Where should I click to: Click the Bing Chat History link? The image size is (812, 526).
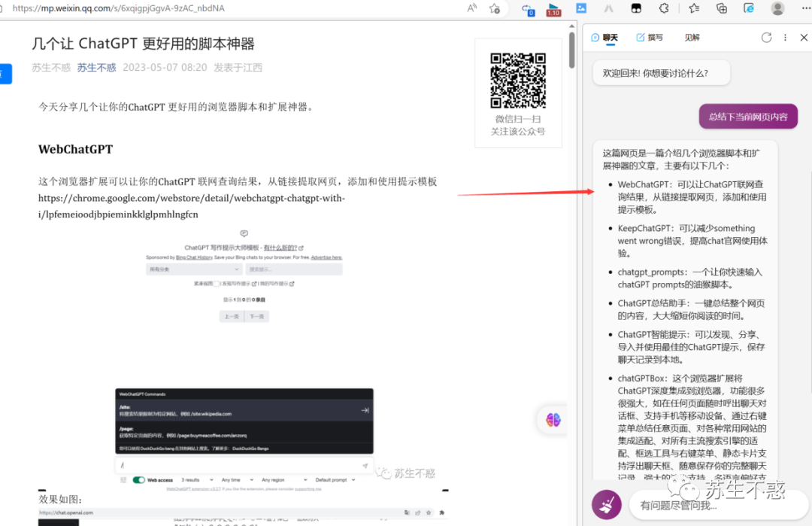click(194, 257)
